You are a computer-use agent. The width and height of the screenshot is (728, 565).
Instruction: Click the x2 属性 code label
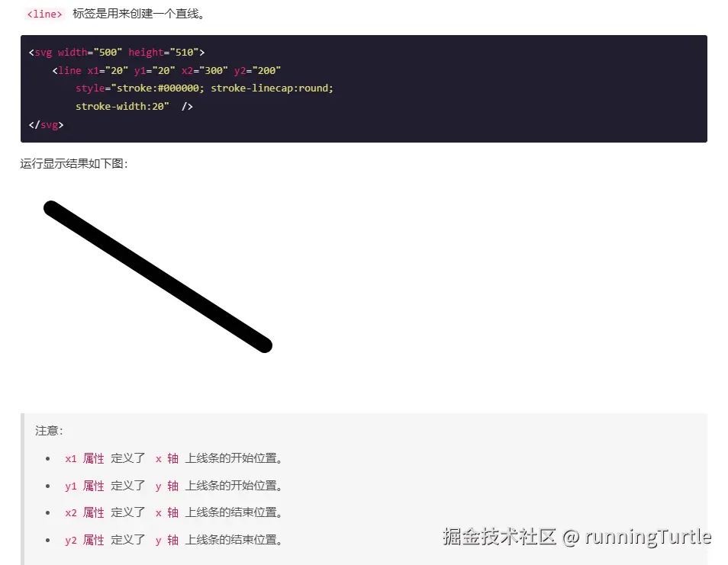(85, 513)
